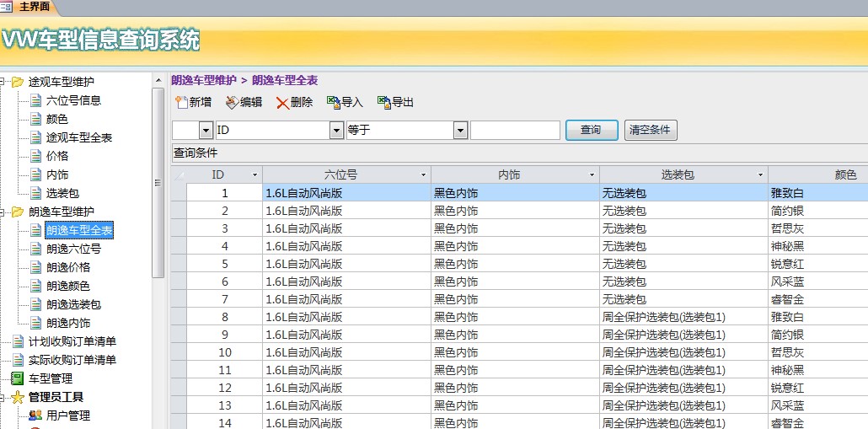Click 朗逸车型维护 breadcrumb link
The width and height of the screenshot is (868, 429).
pyautogui.click(x=204, y=80)
